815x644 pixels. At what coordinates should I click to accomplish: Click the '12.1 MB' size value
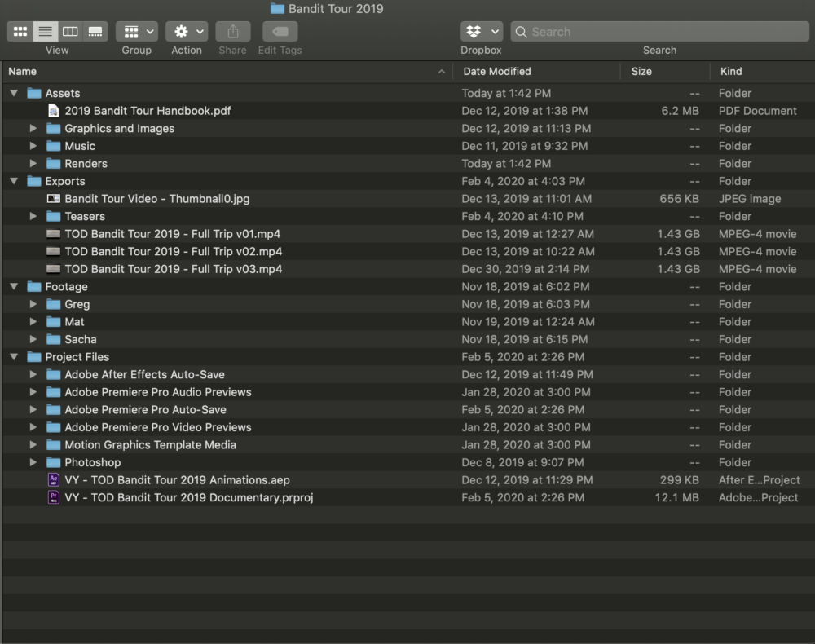click(x=676, y=497)
